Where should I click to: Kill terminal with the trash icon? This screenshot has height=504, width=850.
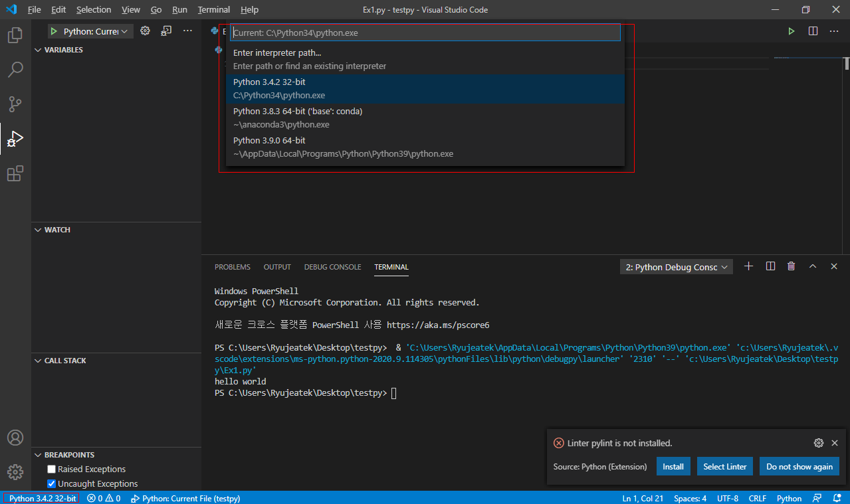click(791, 266)
